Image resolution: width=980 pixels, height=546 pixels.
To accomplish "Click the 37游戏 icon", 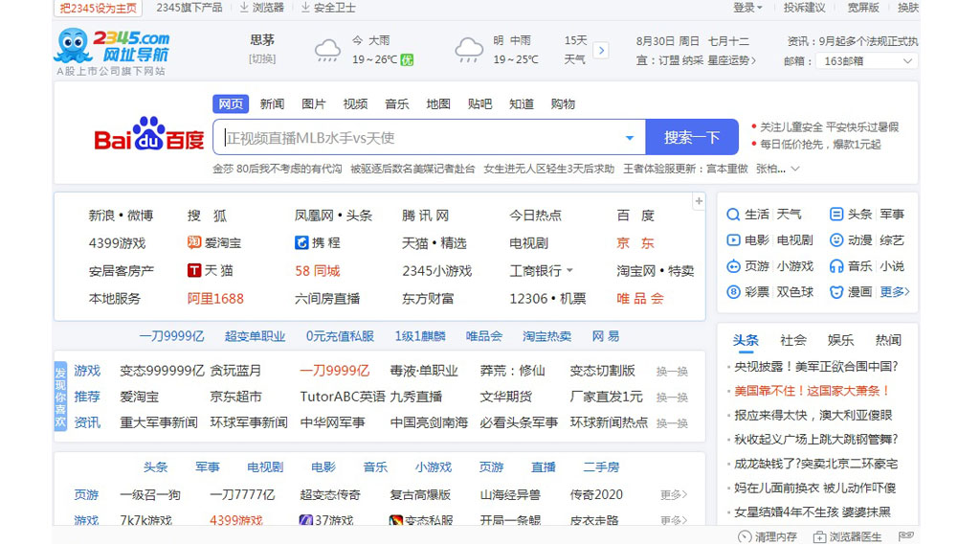I will 305,520.
